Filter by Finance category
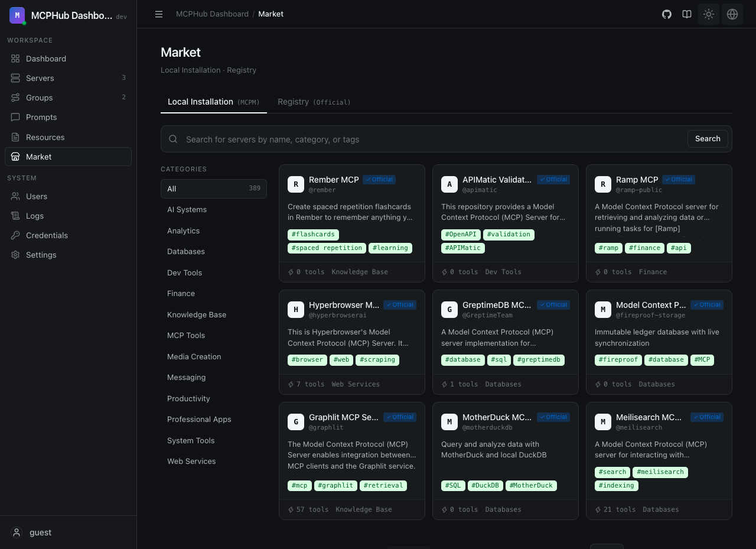The width and height of the screenshot is (756, 549). pos(214,294)
